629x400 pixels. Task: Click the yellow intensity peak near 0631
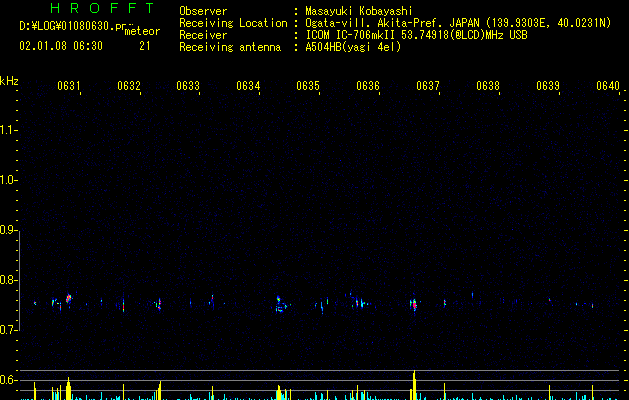click(69, 388)
